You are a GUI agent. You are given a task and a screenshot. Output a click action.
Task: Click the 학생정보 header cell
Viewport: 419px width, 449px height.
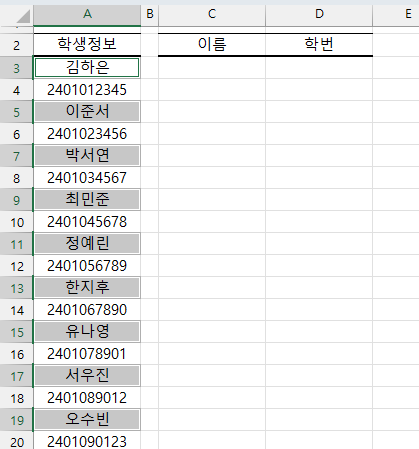87,44
